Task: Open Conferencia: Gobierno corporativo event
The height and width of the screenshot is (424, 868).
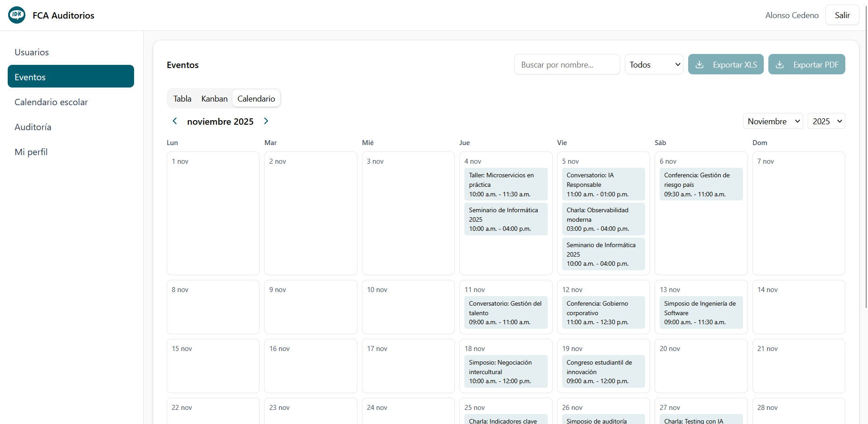Action: (x=603, y=312)
